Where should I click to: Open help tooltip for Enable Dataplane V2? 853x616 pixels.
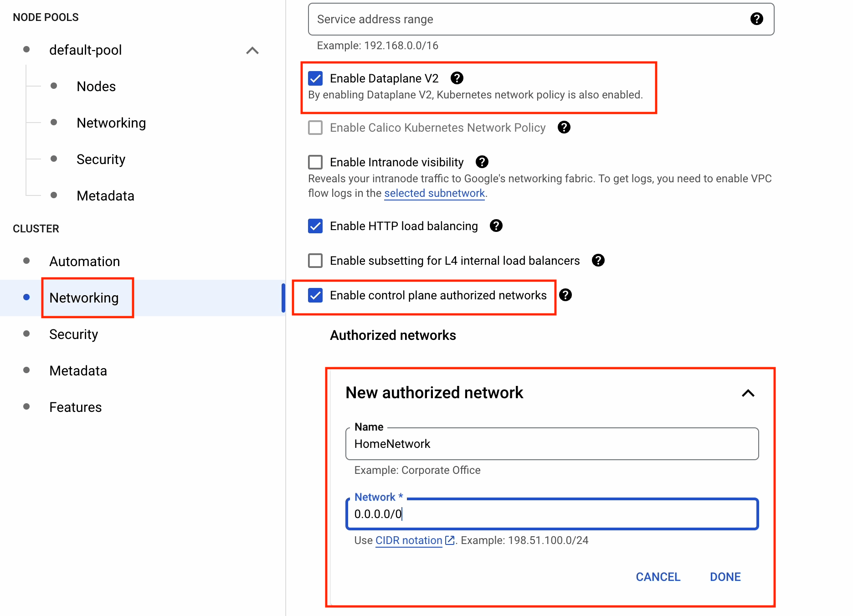pos(457,78)
